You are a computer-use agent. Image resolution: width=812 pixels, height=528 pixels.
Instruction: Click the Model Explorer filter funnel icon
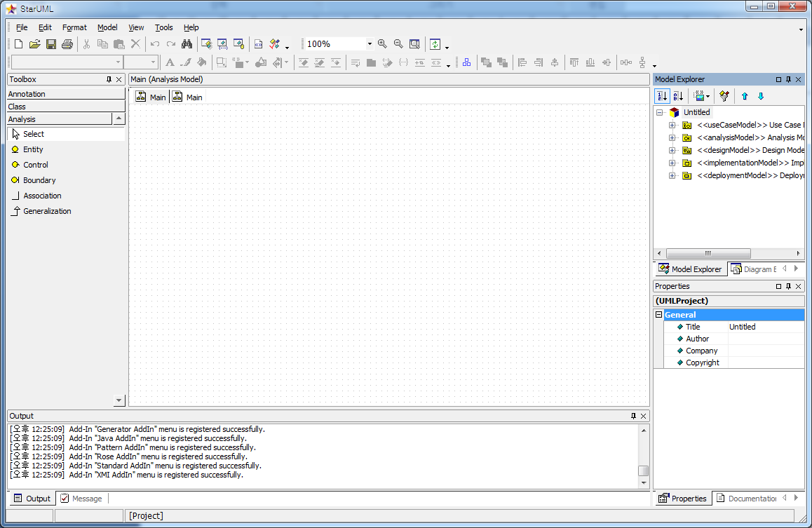724,96
